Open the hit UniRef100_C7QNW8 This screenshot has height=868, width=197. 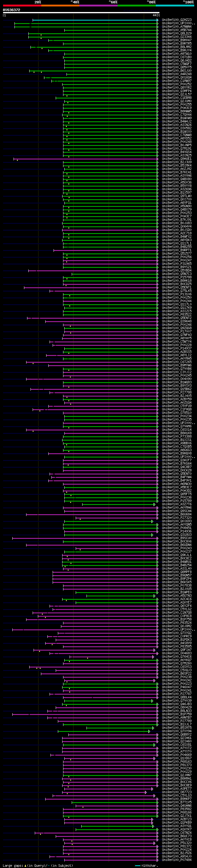(x=177, y=135)
